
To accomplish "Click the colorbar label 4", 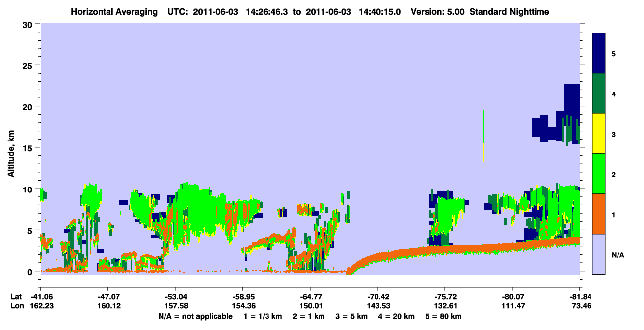I will (614, 94).
